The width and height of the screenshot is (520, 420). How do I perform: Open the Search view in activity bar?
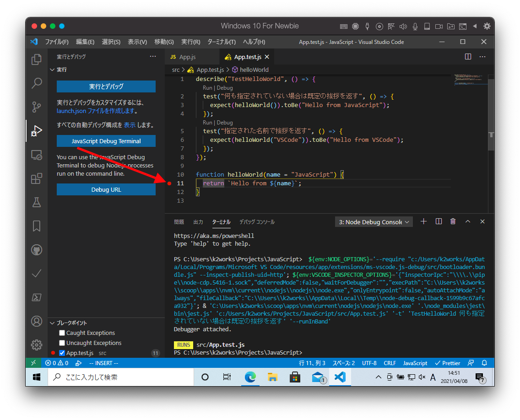pyautogui.click(x=37, y=83)
